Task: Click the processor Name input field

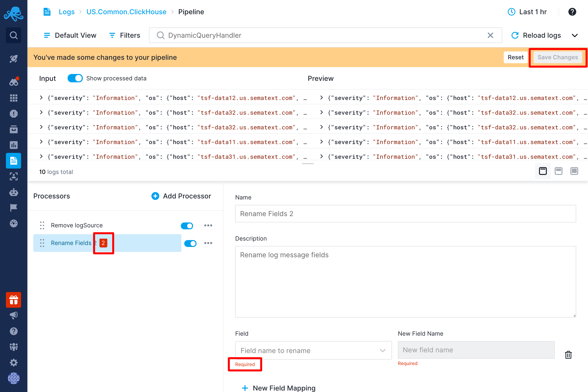Action: (405, 214)
